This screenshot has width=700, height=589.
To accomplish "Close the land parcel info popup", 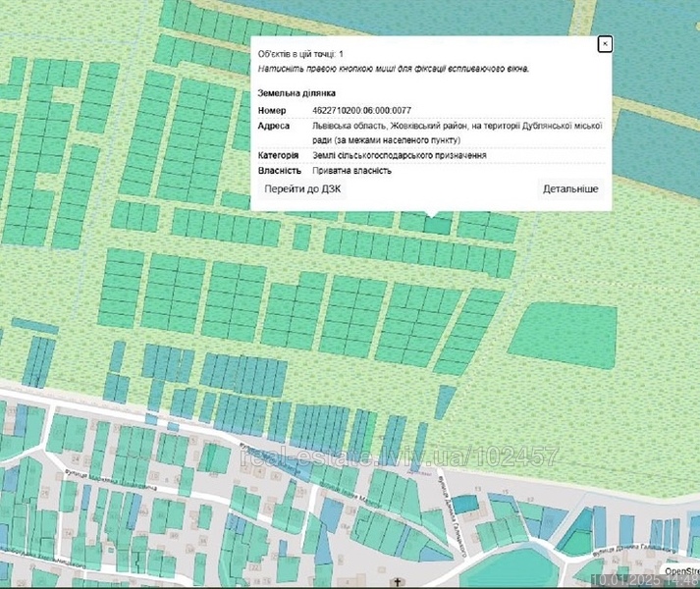I will tap(605, 44).
